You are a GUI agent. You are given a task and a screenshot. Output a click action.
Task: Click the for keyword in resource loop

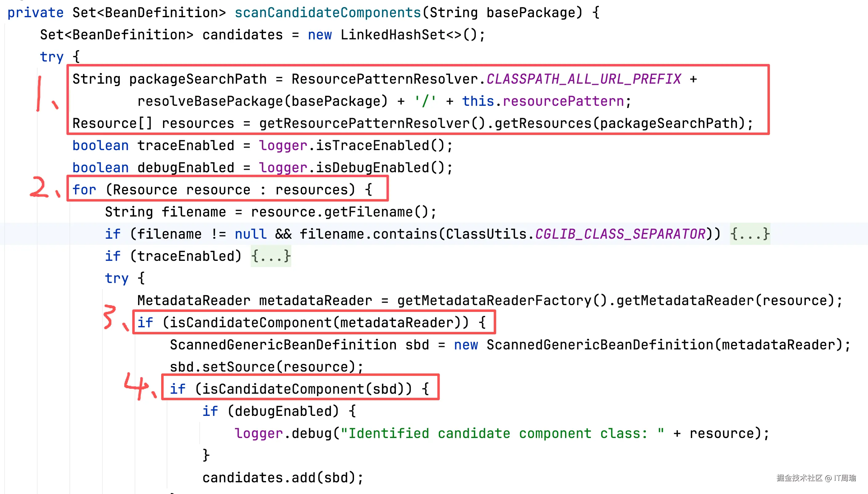point(84,190)
